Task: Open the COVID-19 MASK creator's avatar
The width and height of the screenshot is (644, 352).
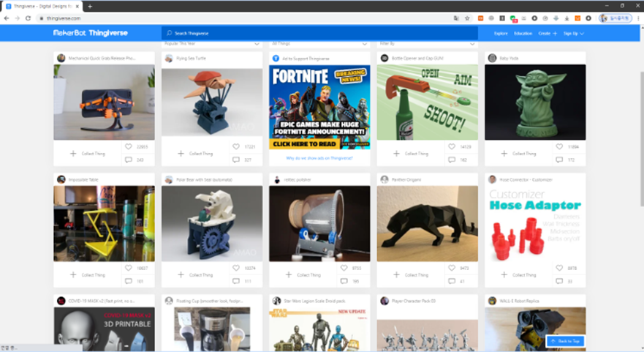Action: tap(61, 301)
